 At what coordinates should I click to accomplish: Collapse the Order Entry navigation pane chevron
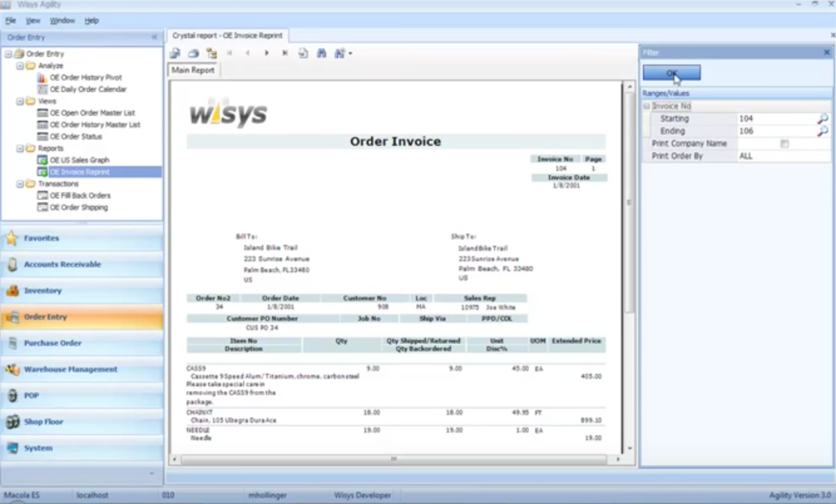154,38
